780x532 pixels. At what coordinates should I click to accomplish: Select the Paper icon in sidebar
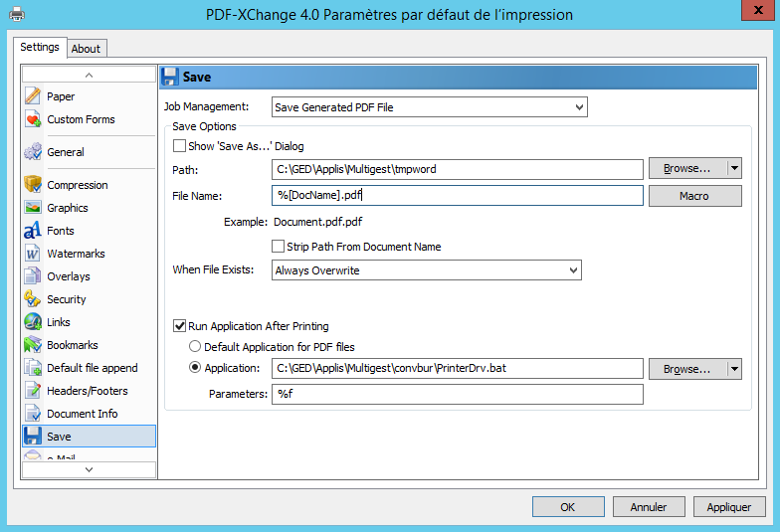click(x=32, y=96)
